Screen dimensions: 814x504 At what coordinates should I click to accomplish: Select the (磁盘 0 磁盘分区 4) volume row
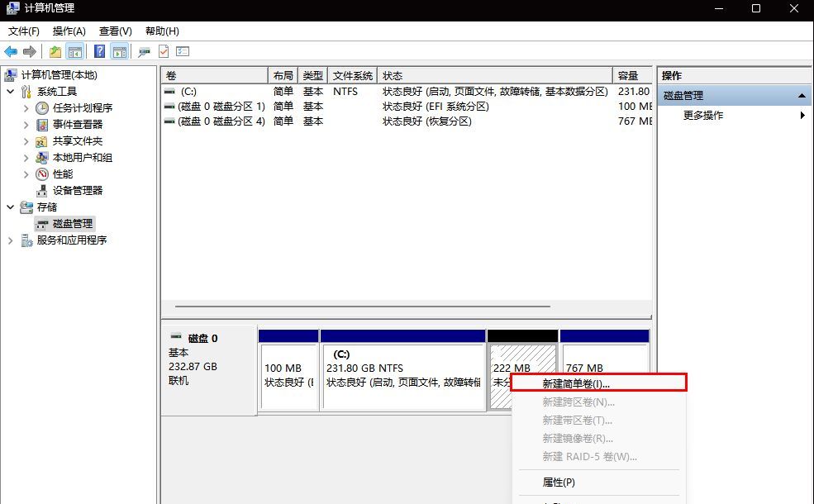click(407, 121)
